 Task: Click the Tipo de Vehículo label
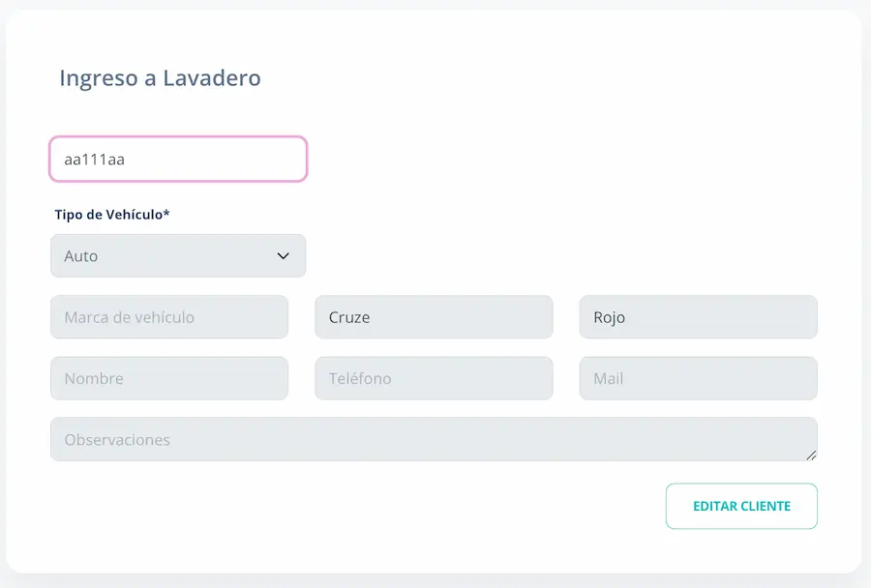[x=113, y=215]
